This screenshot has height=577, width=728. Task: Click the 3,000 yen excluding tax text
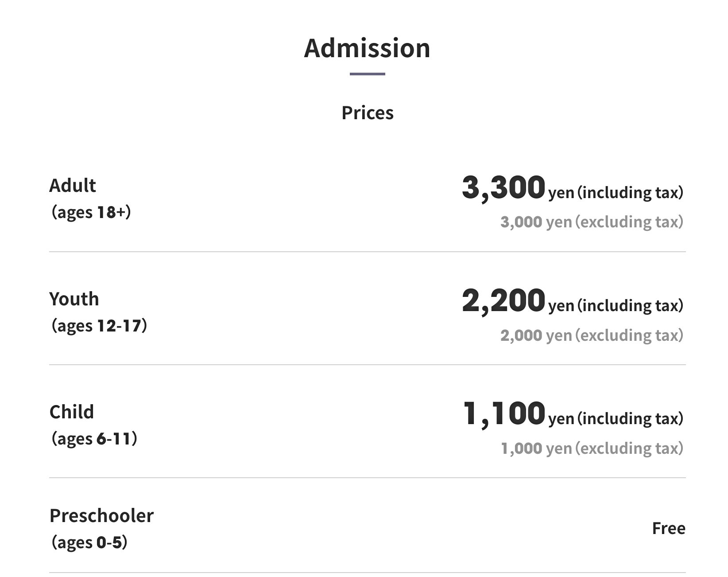[592, 222]
